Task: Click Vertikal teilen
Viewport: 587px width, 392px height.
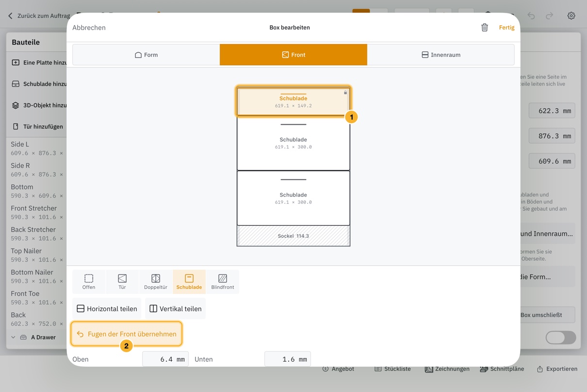Action: point(175,309)
